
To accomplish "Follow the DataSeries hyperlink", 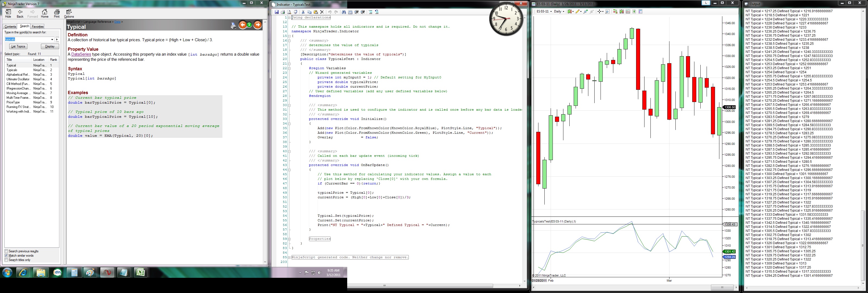I will (81, 54).
